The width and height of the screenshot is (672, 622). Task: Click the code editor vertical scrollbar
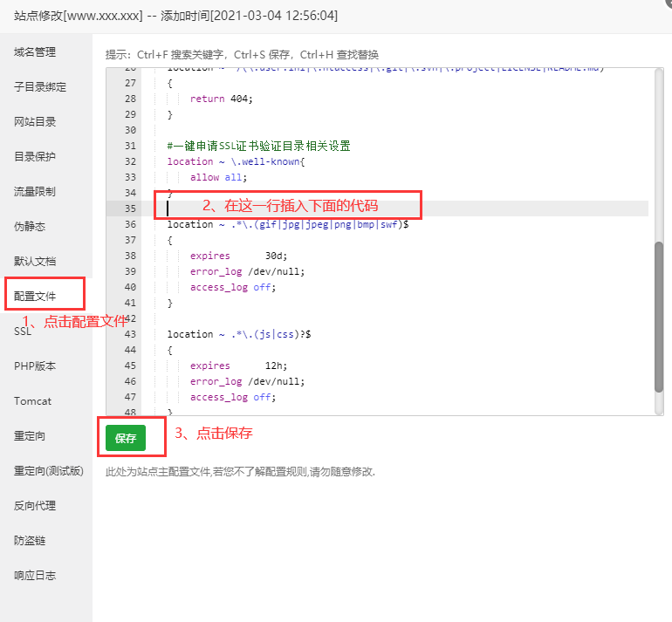[x=659, y=314]
